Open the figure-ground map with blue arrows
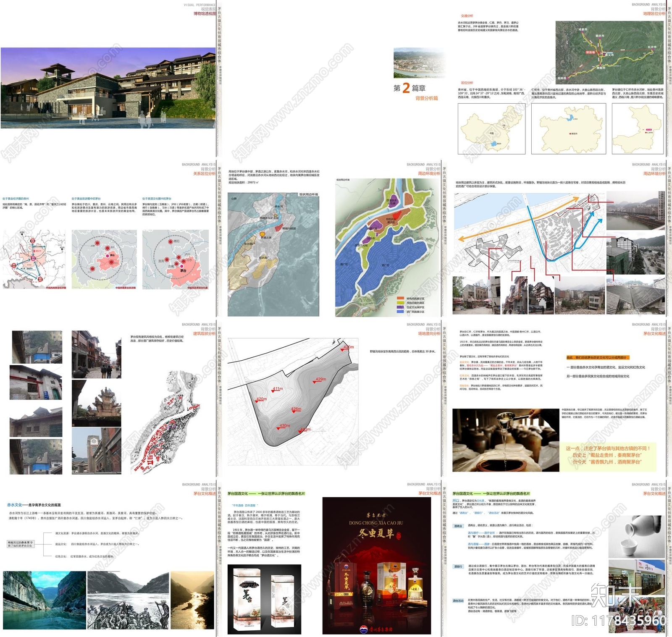672x637 pixels. click(530, 233)
